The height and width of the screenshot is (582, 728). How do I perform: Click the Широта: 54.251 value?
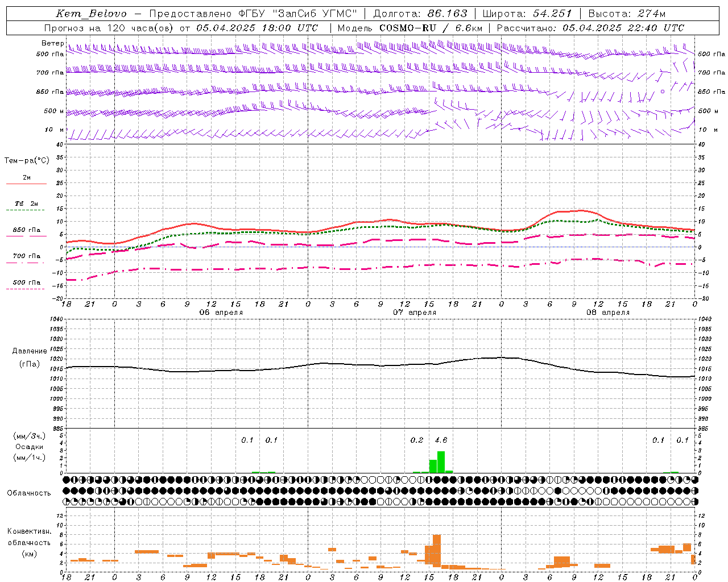(x=527, y=14)
